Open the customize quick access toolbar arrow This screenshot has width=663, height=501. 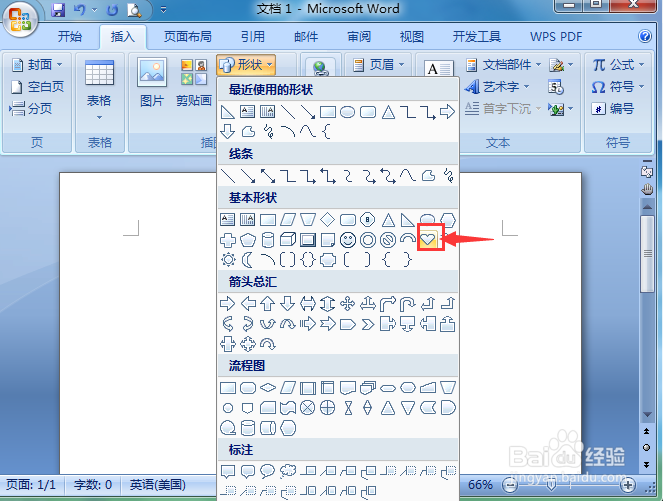[x=163, y=10]
